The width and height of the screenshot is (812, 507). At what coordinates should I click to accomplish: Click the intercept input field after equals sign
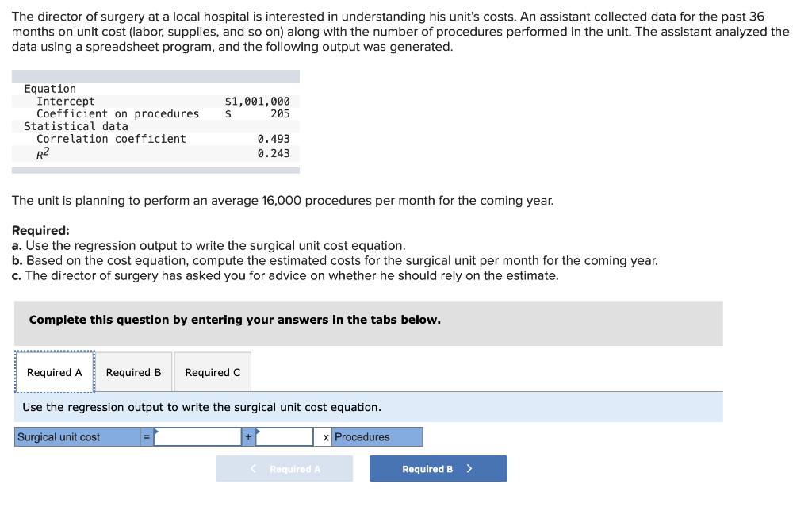click(x=197, y=437)
